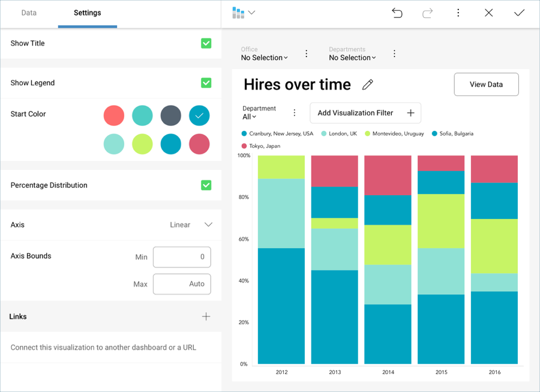Confirm changes with the checkmark icon
Viewport: 540px width, 392px height.
tap(519, 13)
